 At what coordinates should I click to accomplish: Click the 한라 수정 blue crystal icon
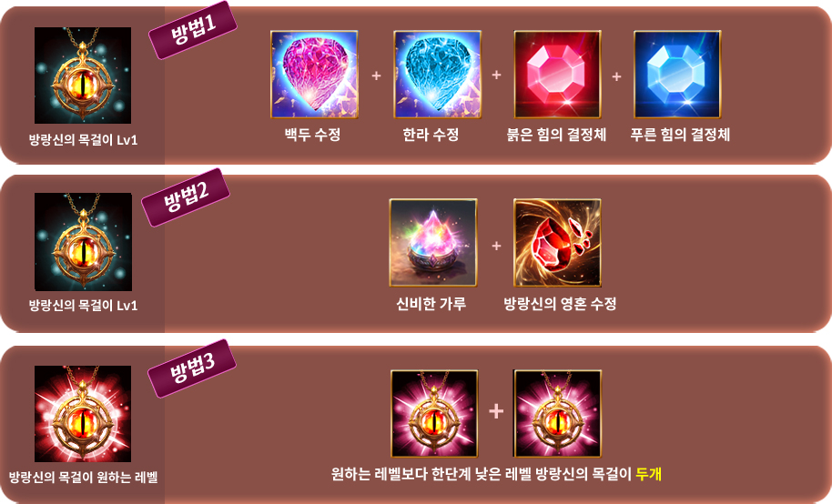click(437, 75)
